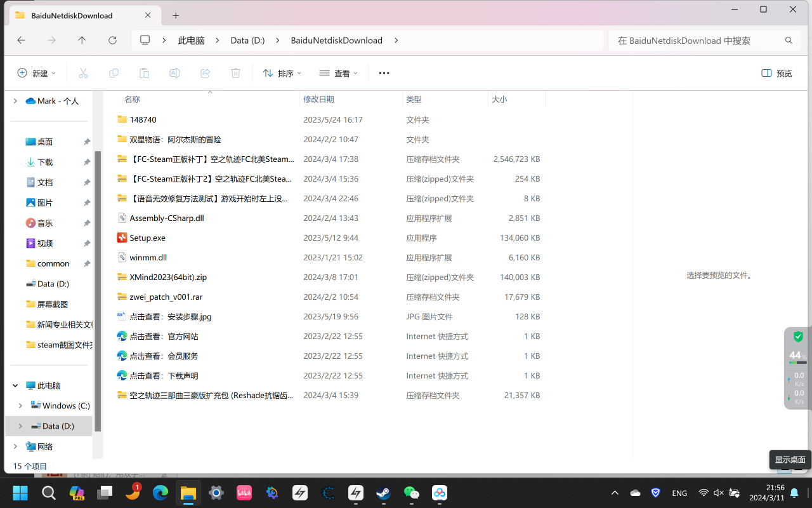Open the 排序 sort dropdown
The image size is (812, 508).
[x=282, y=73]
